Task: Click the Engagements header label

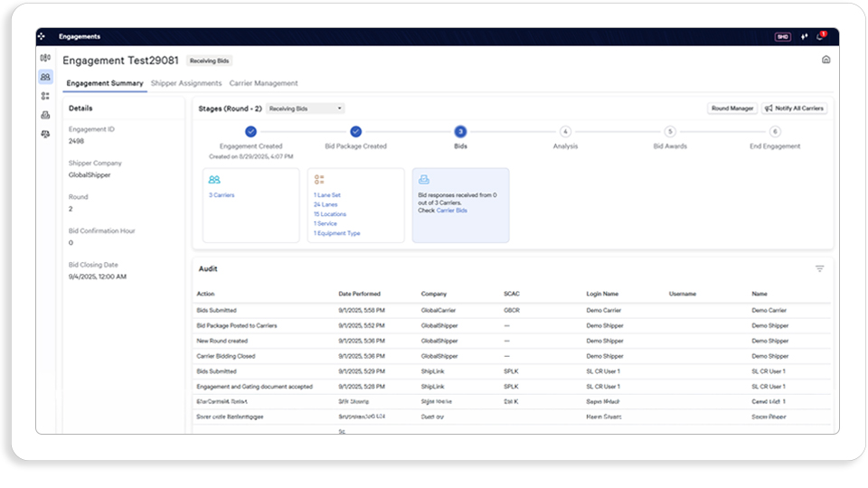Action: (x=80, y=36)
